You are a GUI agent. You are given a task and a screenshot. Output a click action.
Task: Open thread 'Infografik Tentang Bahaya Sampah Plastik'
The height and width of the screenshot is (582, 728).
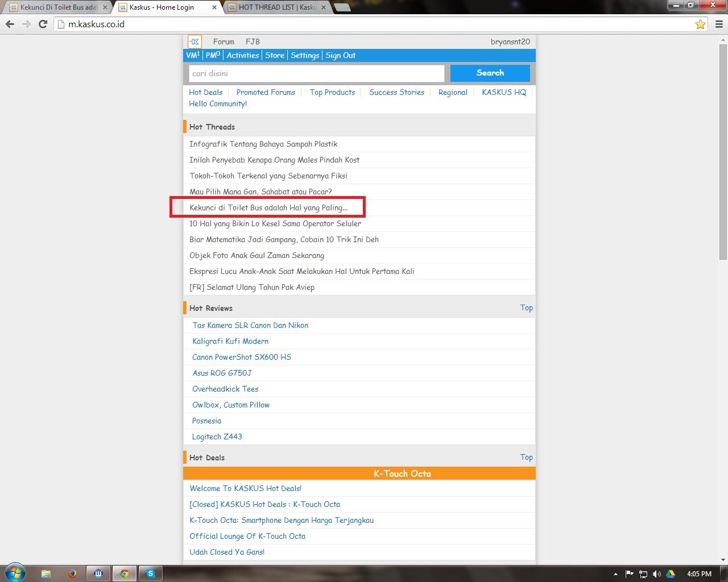click(x=263, y=144)
